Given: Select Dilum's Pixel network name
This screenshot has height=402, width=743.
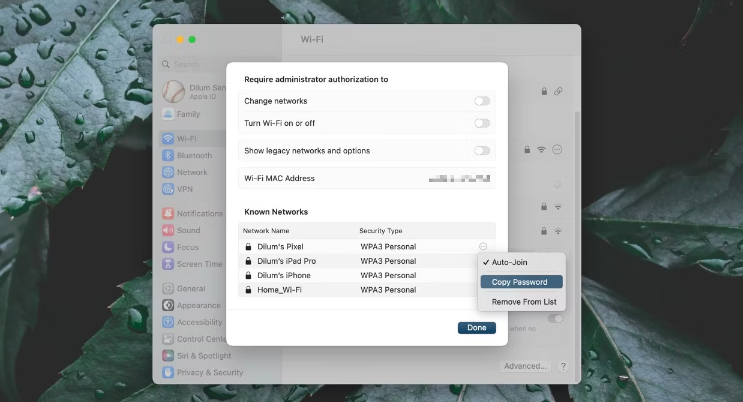Looking at the screenshot, I should coord(280,247).
